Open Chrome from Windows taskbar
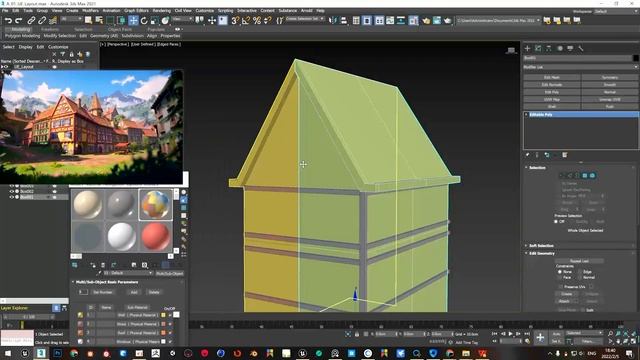Image resolution: width=640 pixels, height=360 pixels. (74, 353)
